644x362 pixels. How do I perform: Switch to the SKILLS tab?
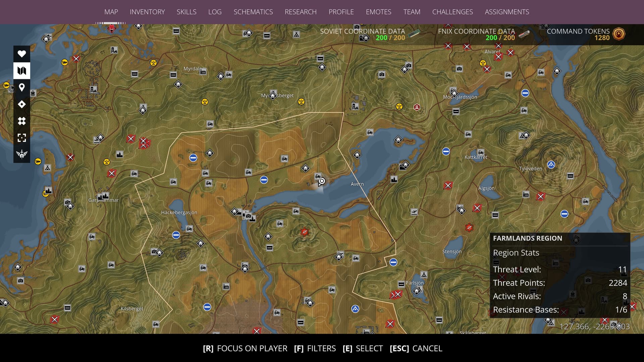[x=186, y=12]
